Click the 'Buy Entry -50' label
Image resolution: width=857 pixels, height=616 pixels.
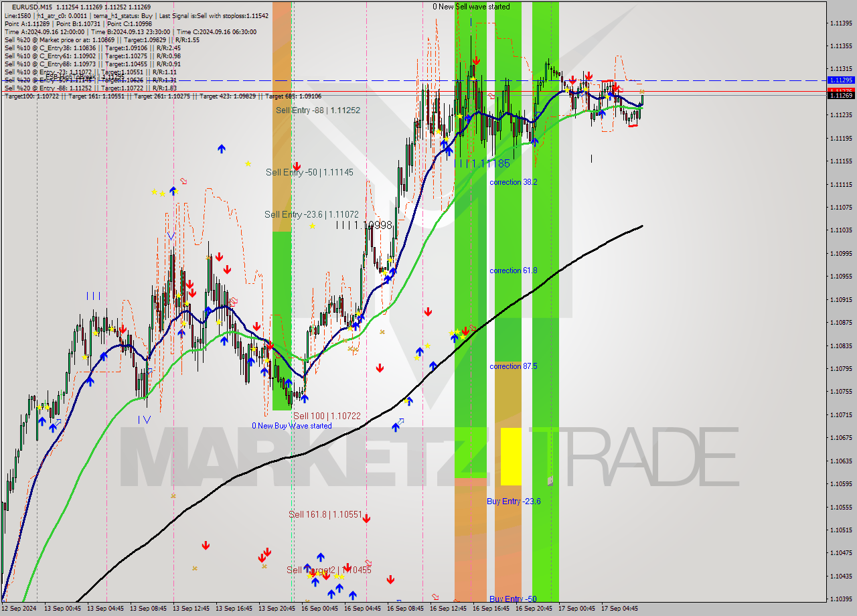click(x=513, y=599)
